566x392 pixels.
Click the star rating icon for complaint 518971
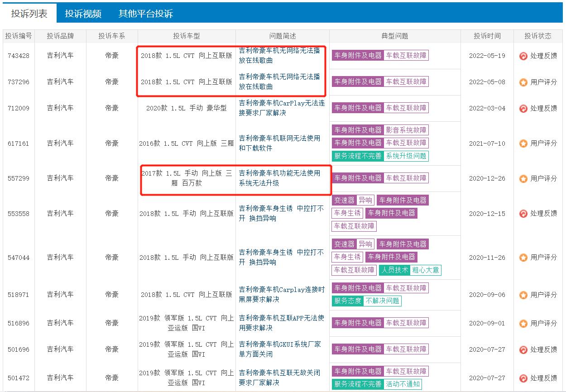coord(523,295)
